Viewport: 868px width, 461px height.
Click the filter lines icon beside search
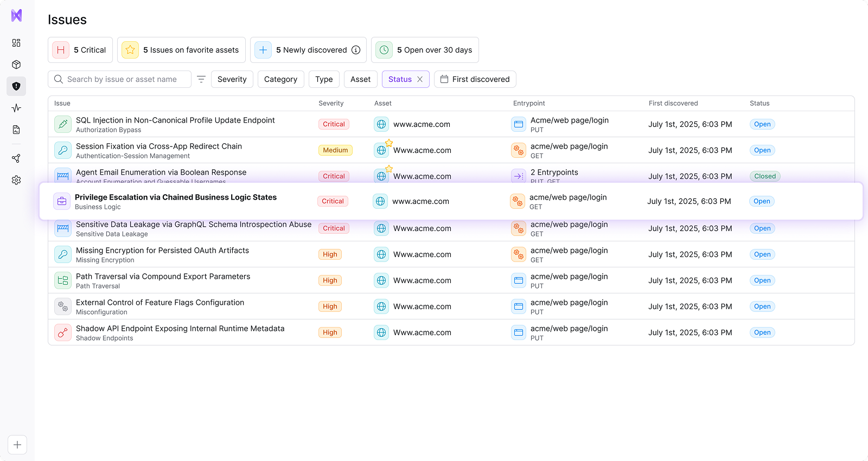[x=201, y=79]
